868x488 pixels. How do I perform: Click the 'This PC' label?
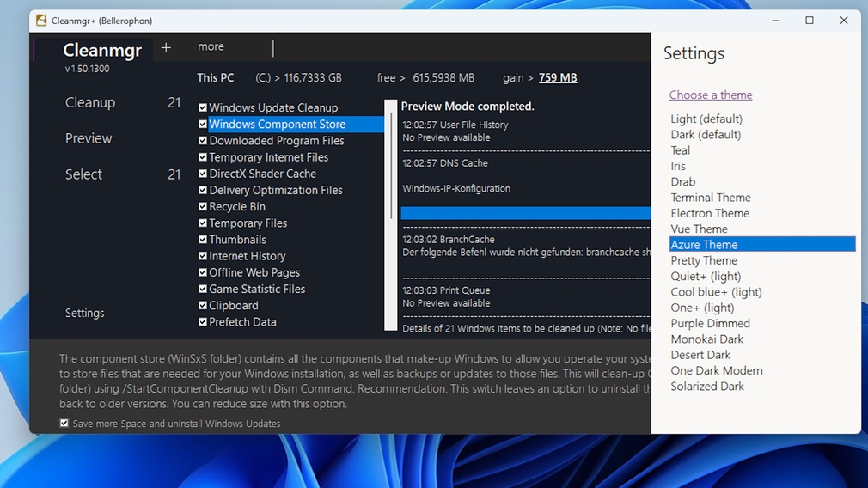(216, 78)
